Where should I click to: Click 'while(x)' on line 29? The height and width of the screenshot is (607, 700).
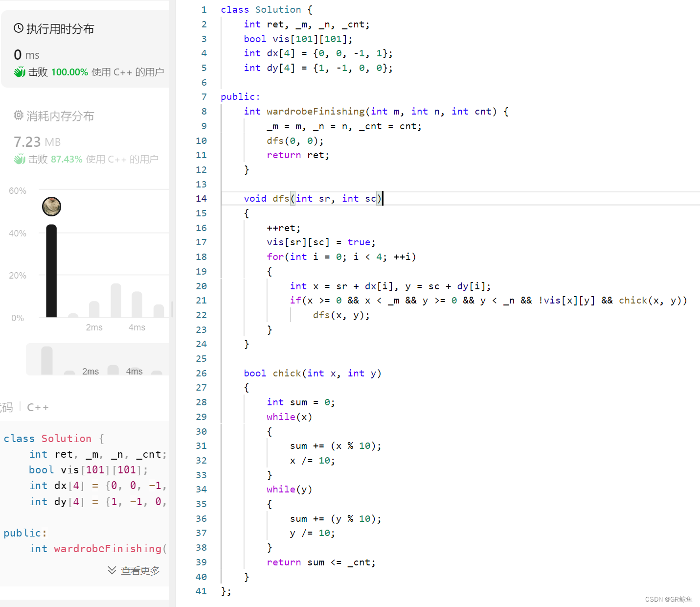(290, 417)
